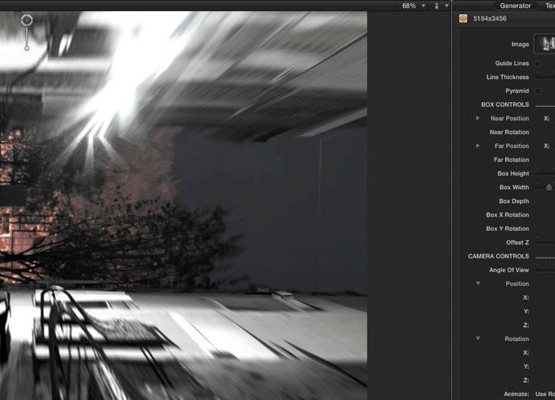Viewport: 555px width, 400px height.
Task: Click the Line Thickness slider track
Action: tap(545, 77)
